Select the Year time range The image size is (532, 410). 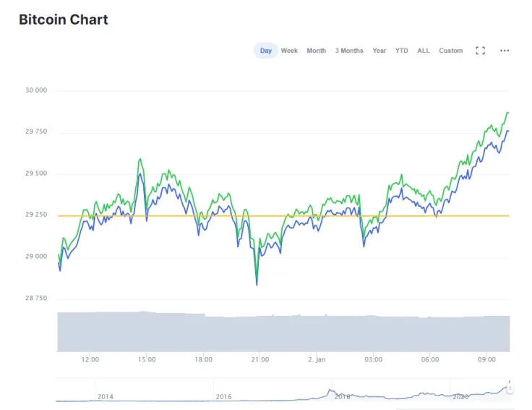379,51
